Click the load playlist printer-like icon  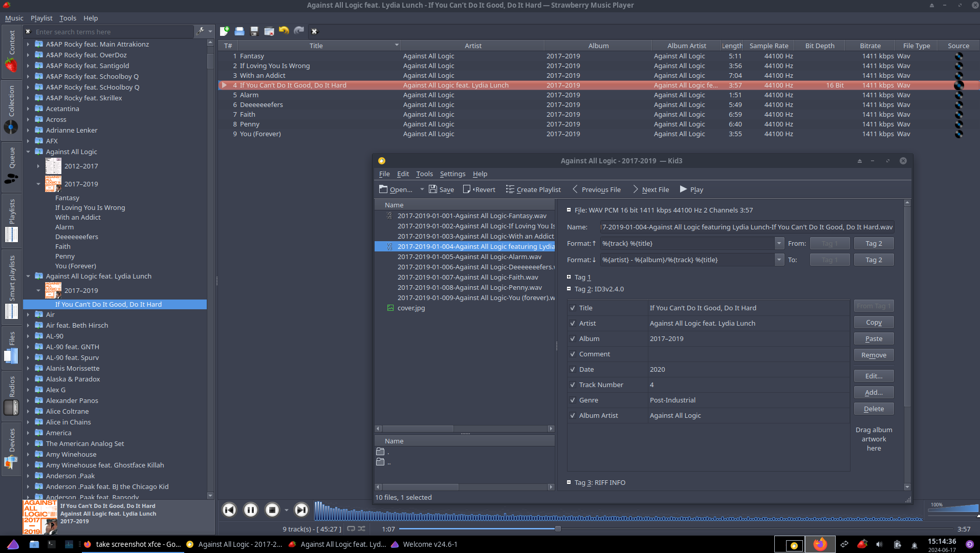[239, 31]
